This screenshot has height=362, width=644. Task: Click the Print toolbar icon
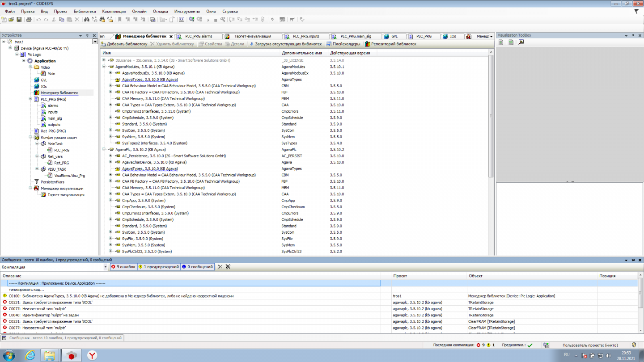29,20
